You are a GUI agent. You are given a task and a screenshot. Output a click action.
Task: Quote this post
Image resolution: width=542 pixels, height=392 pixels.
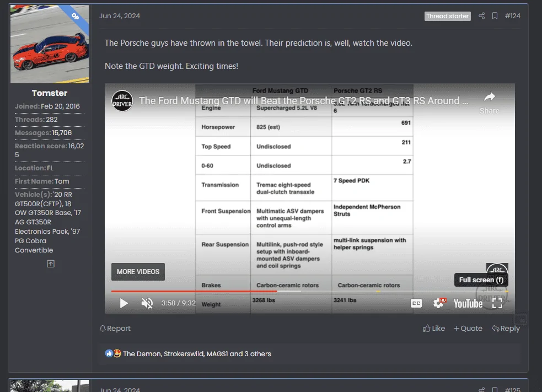tap(468, 329)
